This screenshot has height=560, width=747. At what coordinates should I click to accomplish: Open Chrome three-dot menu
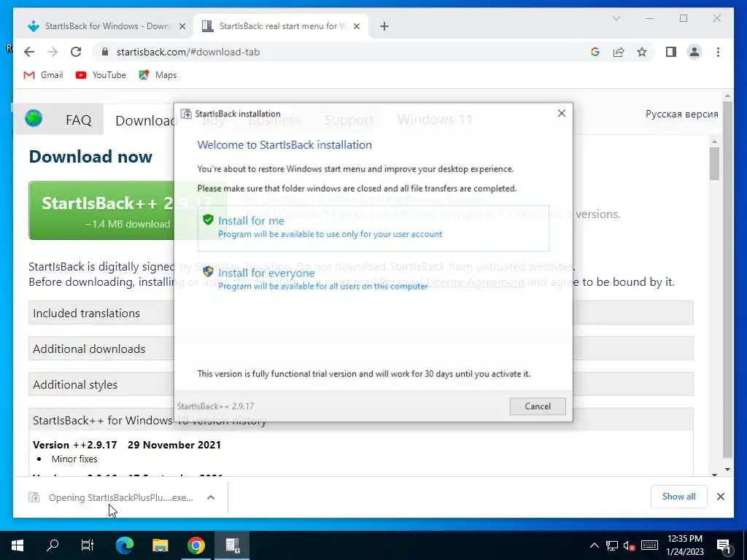[x=718, y=52]
